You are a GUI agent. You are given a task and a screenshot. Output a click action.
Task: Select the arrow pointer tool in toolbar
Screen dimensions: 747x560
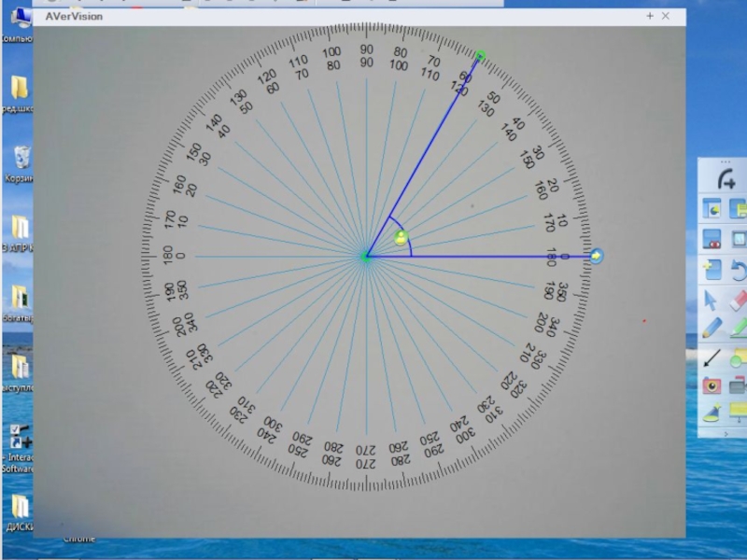[712, 301]
